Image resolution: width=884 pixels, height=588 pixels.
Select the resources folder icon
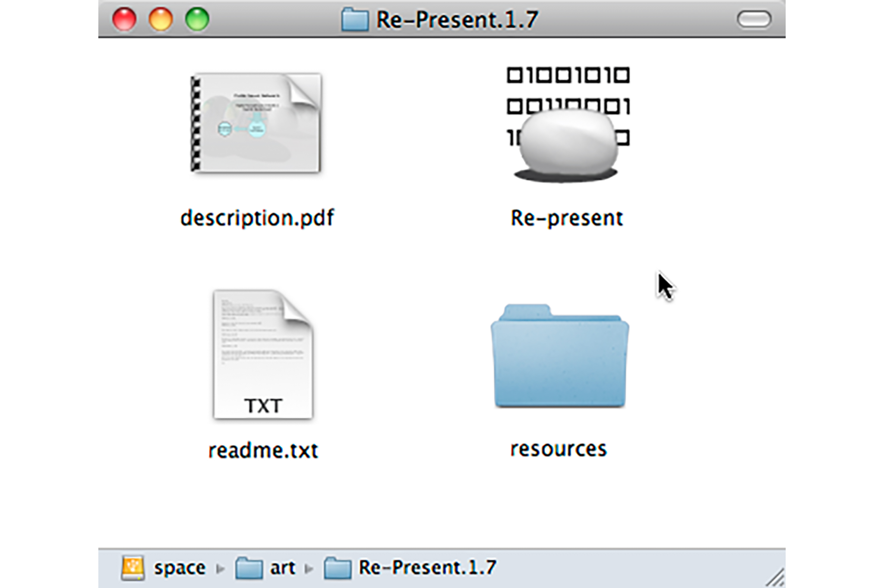coord(560,357)
